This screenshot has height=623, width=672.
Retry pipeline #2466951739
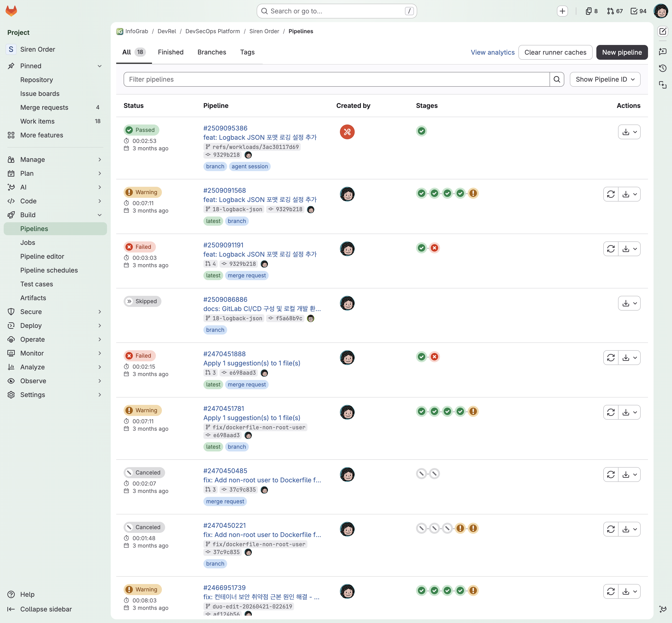611,592
